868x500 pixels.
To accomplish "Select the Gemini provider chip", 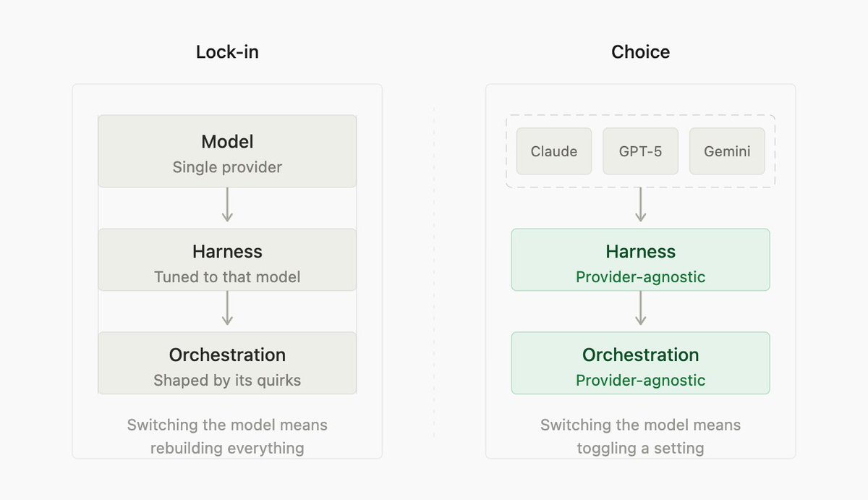I will 727,151.
